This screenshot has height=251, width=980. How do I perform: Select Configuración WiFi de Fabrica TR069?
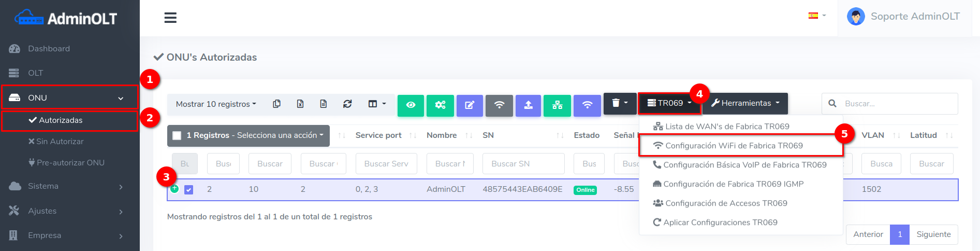pos(734,146)
